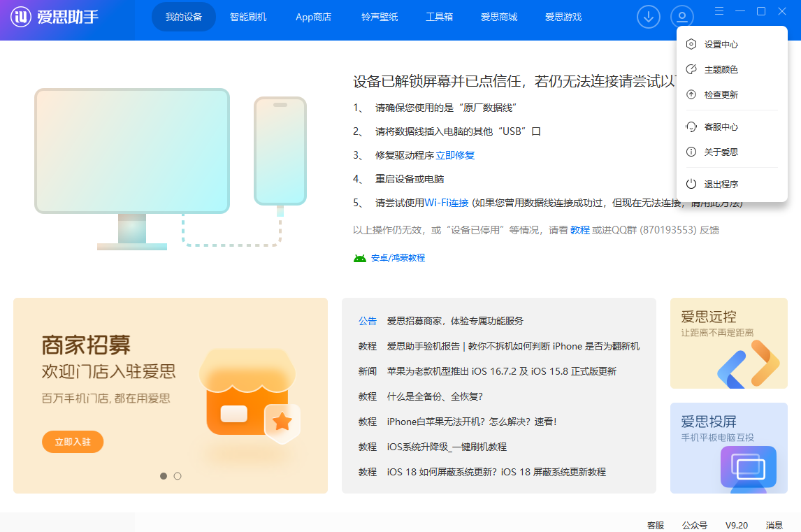This screenshot has width=801, height=532.
Task: Click the 客服中心 headset icon
Action: click(x=691, y=127)
